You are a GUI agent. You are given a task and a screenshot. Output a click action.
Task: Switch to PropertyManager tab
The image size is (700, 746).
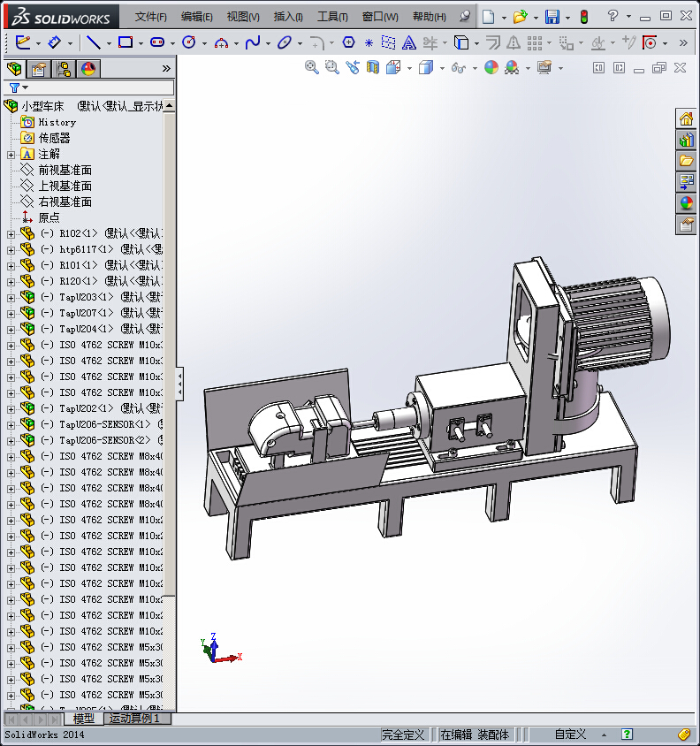pyautogui.click(x=39, y=70)
